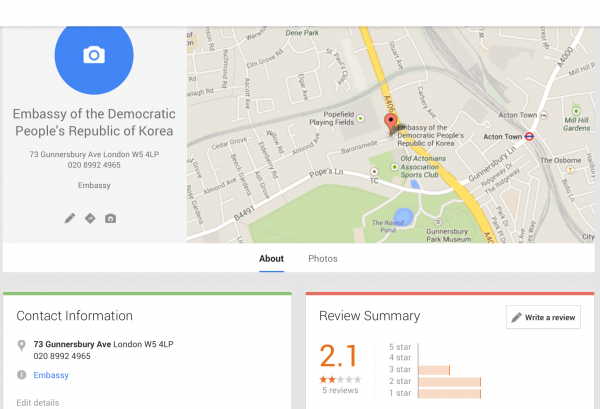This screenshot has height=409, width=600.
Task: Click The Osborne orange marker on map
Action: click(570, 169)
